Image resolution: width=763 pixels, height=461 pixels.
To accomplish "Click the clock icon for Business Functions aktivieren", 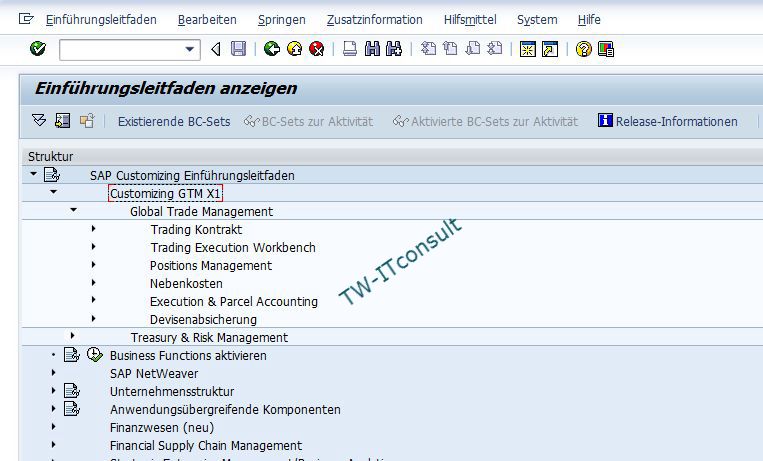I will [94, 354].
